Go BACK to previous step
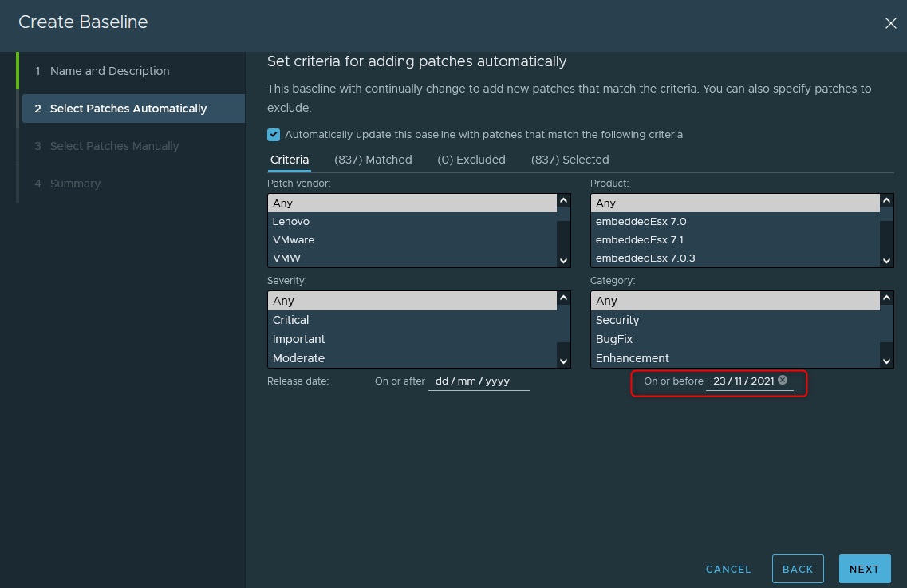907x588 pixels. pyautogui.click(x=797, y=569)
